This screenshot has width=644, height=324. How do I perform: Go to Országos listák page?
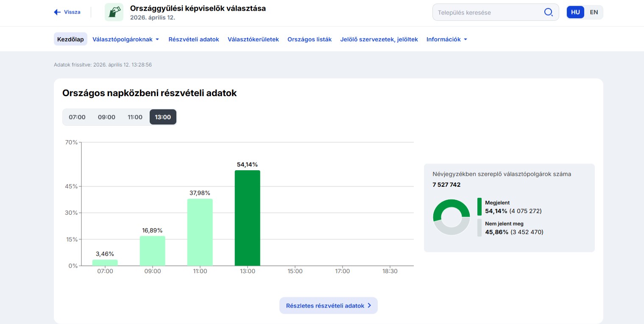pyautogui.click(x=309, y=39)
